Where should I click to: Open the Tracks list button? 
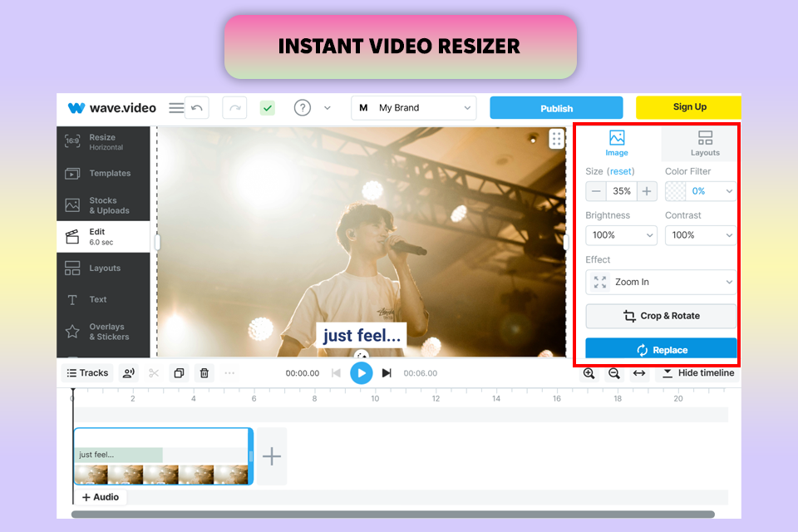[87, 373]
